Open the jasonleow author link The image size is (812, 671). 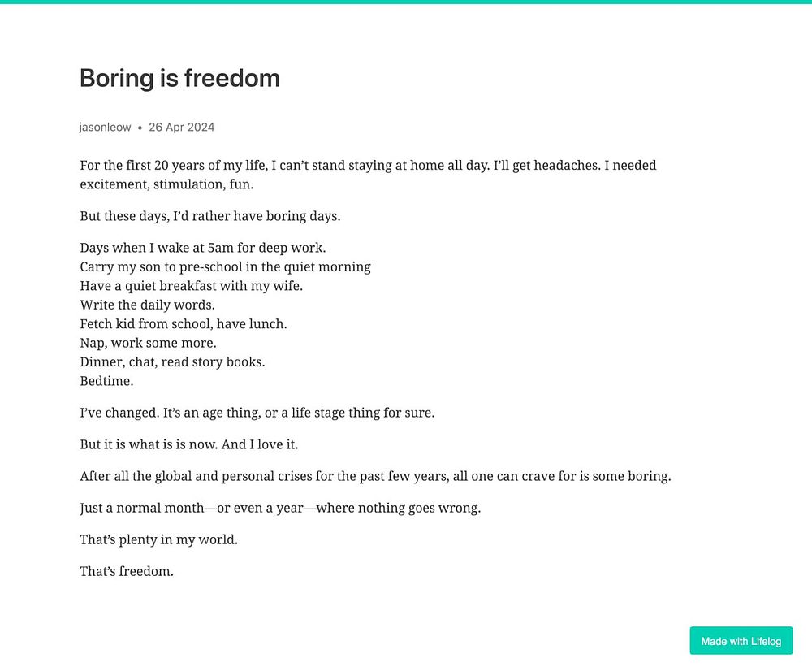[x=105, y=128]
